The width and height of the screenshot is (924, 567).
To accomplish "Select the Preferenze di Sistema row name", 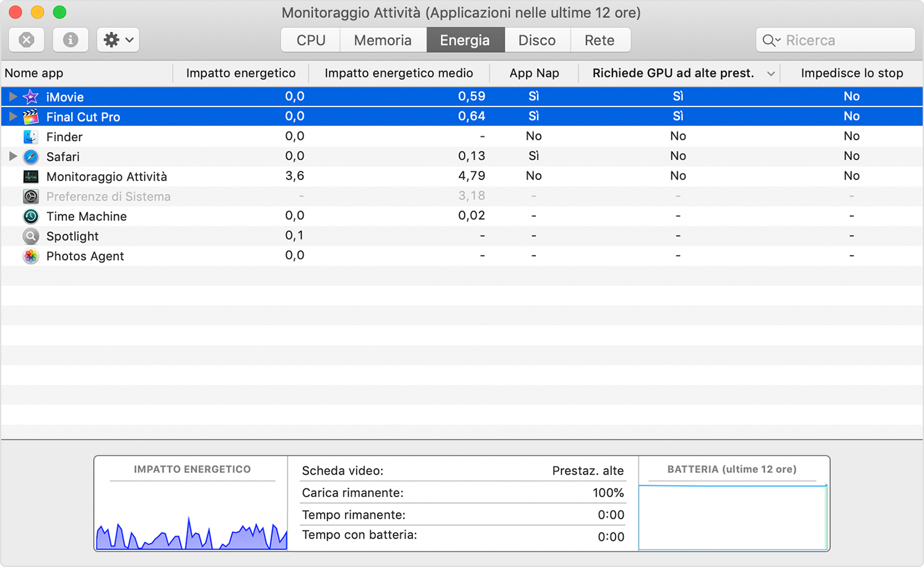I will point(108,196).
